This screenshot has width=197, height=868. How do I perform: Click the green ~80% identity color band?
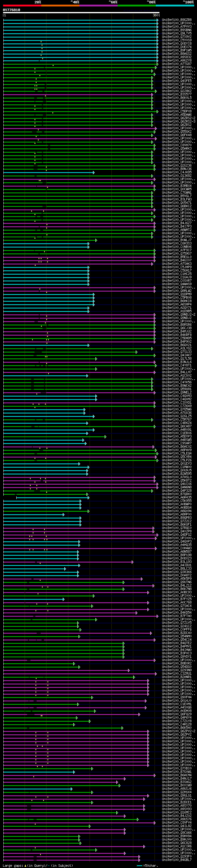pyautogui.click(x=137, y=6)
